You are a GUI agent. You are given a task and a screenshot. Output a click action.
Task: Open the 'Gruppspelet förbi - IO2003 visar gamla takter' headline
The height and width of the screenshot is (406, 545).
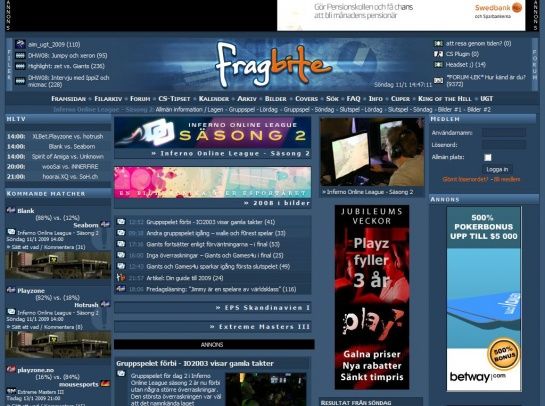[x=195, y=363]
